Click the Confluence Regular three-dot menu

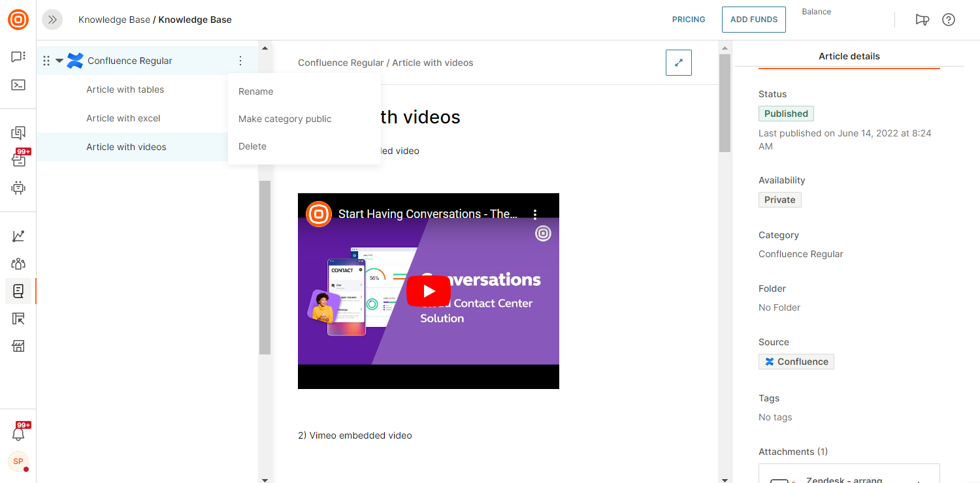[240, 61]
